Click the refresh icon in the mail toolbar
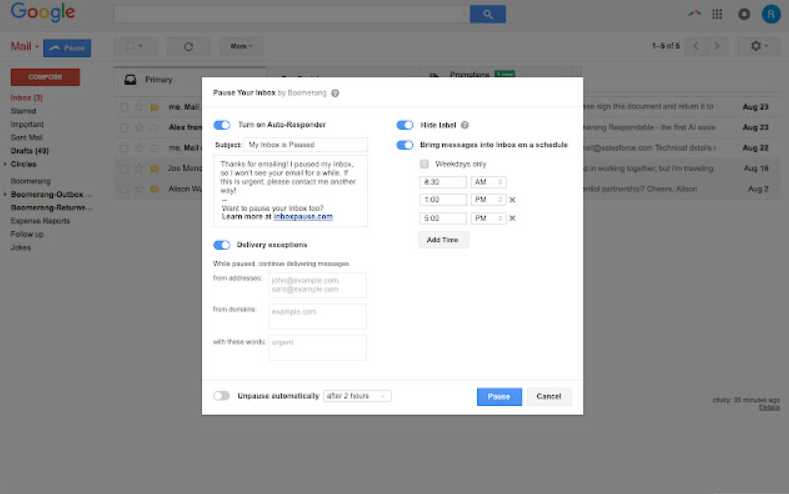789x494 pixels. pos(188,46)
